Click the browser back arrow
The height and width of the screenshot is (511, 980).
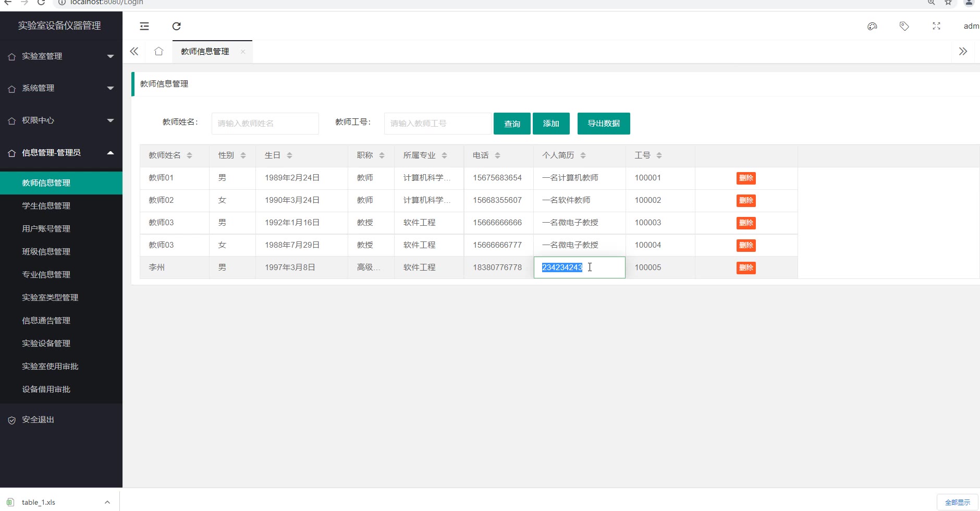(8, 3)
